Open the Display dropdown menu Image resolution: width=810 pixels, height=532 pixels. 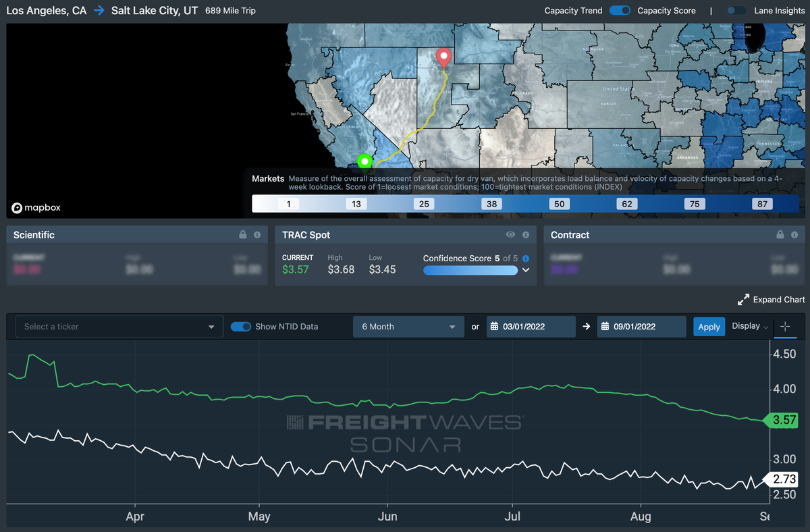750,326
